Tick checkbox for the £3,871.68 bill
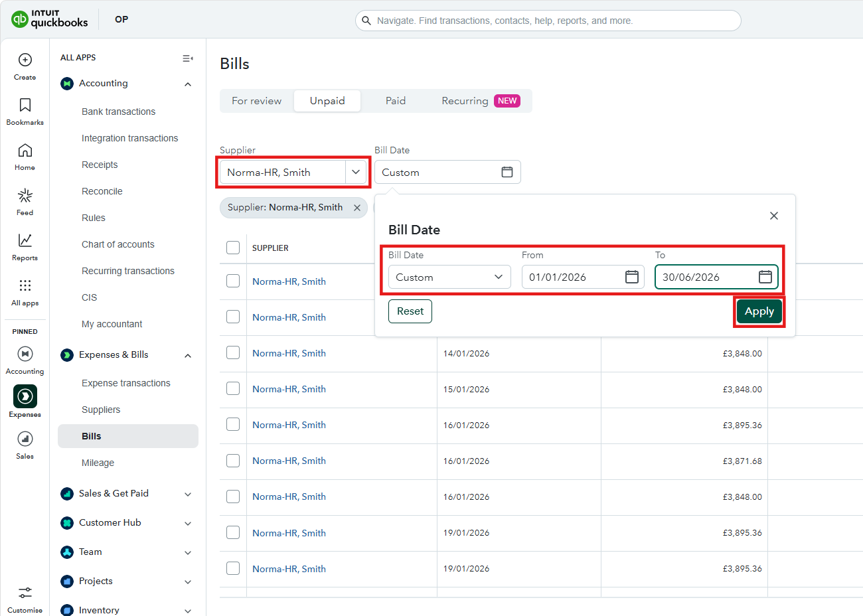 point(233,460)
